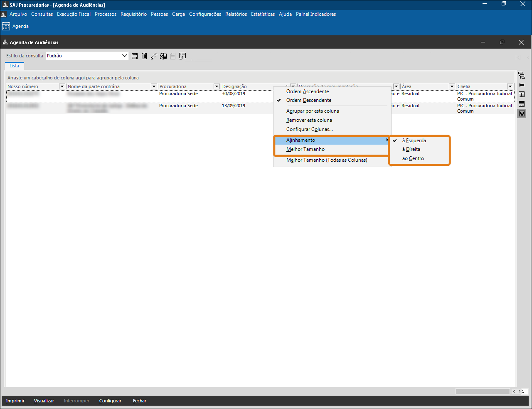Select the 13/09/2019 designation cell
532x409 pixels.
point(234,106)
